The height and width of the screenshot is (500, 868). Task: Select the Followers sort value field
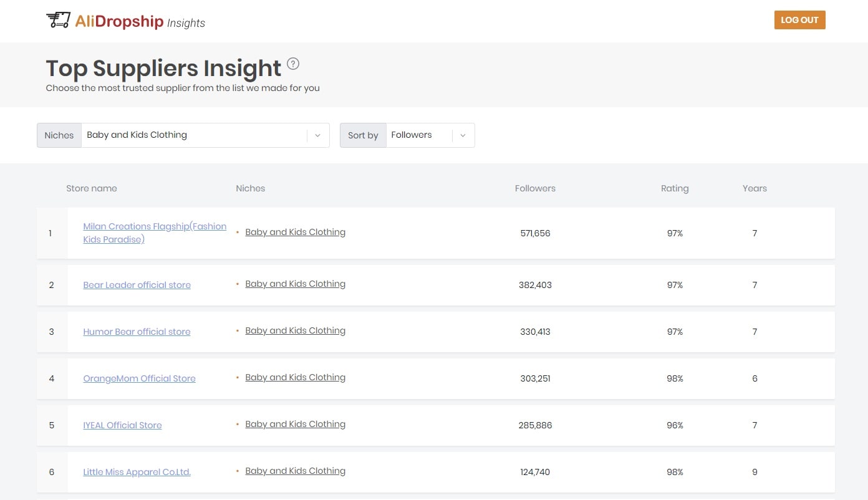[x=419, y=135]
